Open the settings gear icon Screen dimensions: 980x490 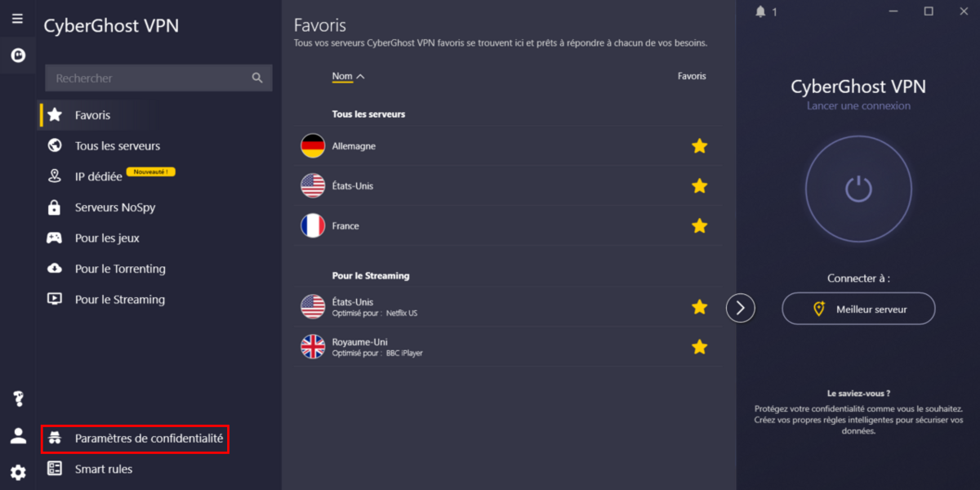[18, 472]
